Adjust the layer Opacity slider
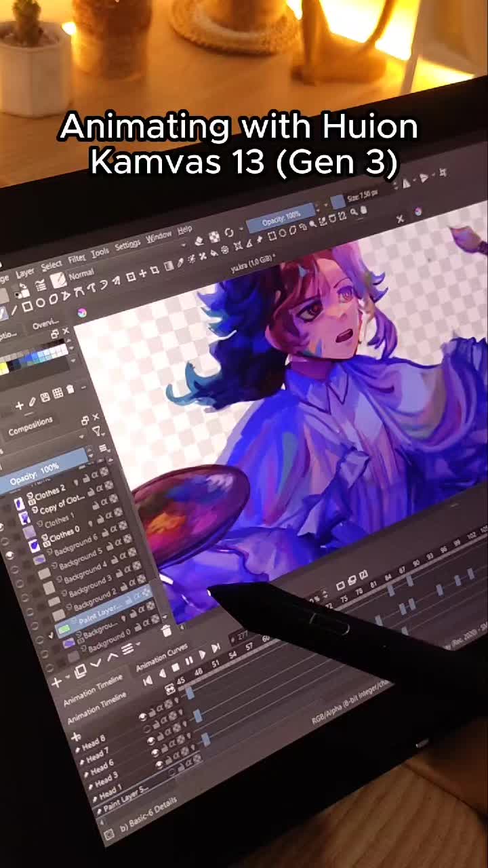488x868 pixels. 44,471
